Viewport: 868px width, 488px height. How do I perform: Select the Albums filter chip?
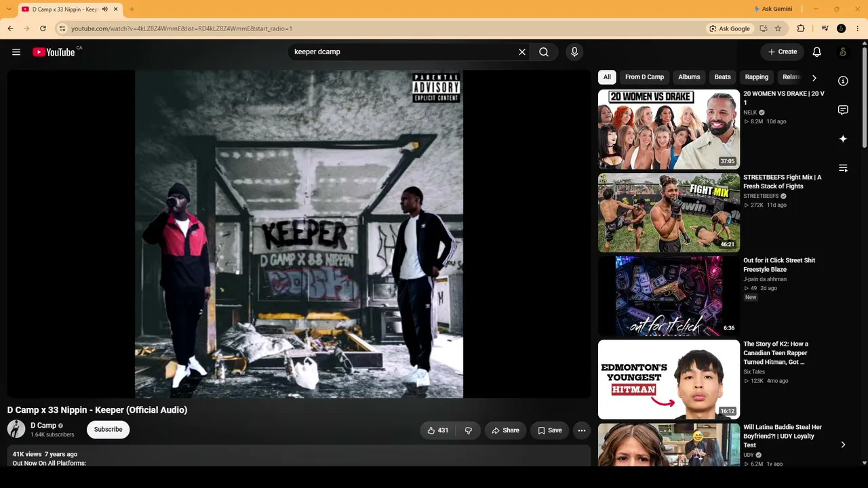coord(689,77)
